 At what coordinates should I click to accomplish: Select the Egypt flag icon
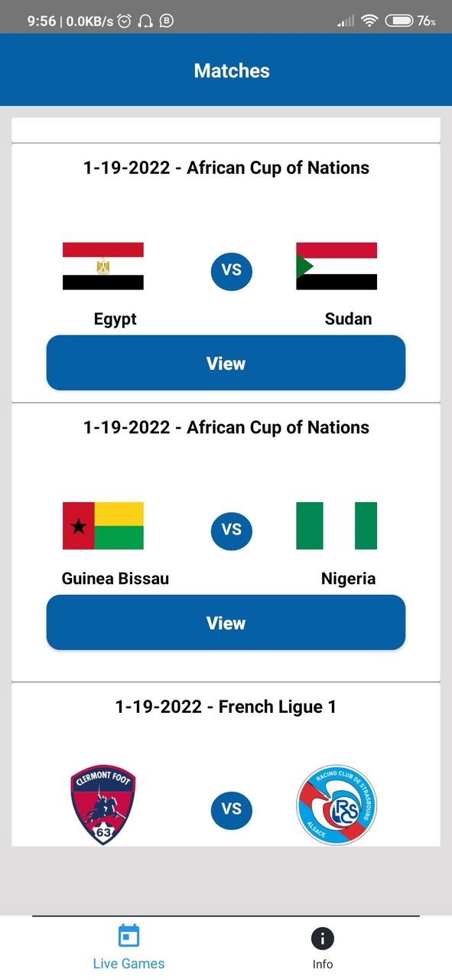point(103,266)
